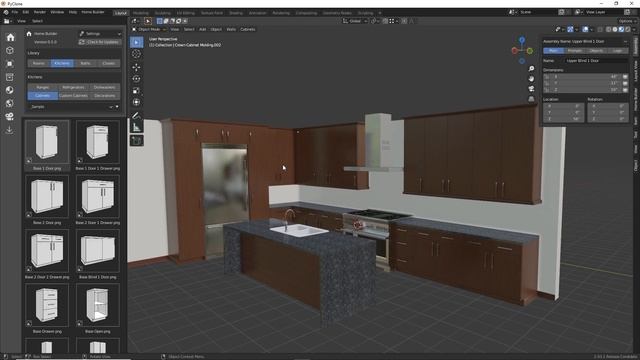Viewport: 640px width, 360px height.
Task: Click the Home Builder house sidebar icon
Action: (x=10, y=38)
